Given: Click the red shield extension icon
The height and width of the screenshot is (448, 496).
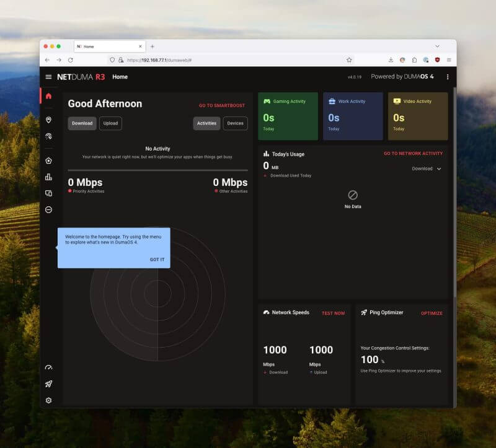Looking at the screenshot, I should click(x=437, y=60).
